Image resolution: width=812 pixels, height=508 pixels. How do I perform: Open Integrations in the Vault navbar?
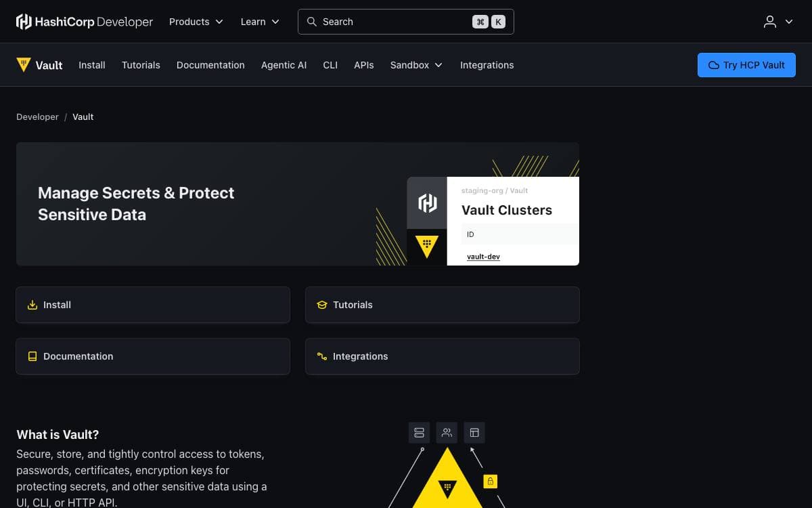pos(487,65)
